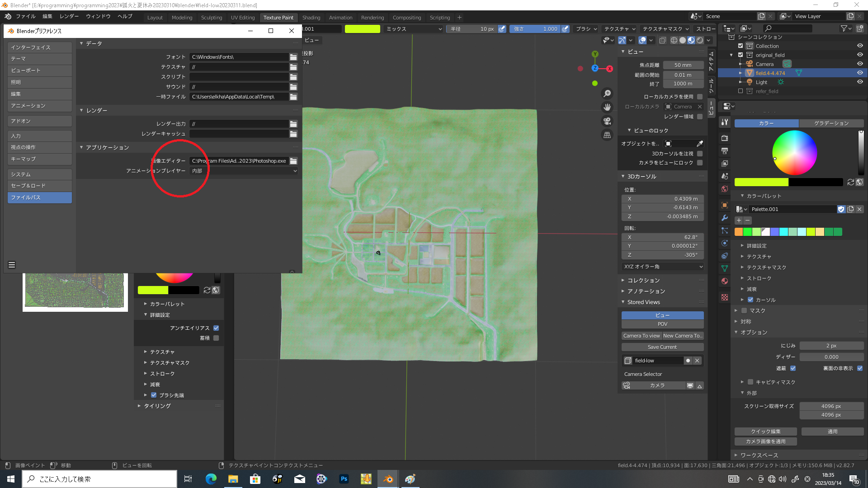
Task: Open the アドオン preferences section
Action: [x=39, y=121]
